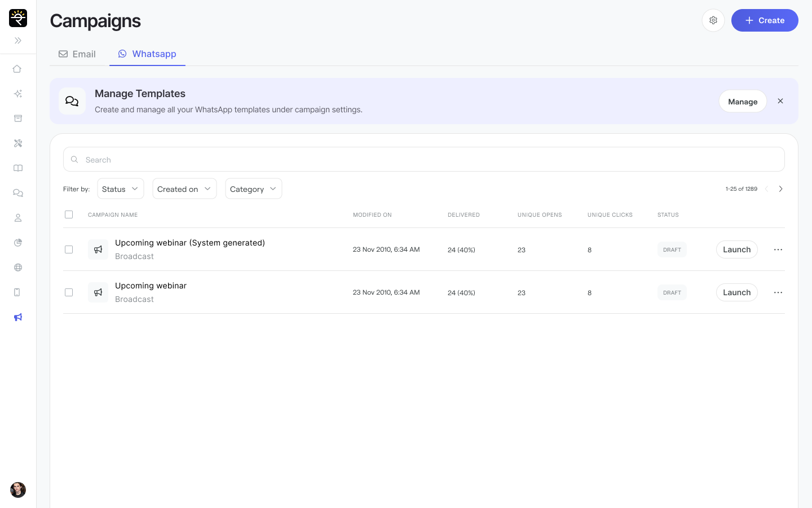Click the globe icon in sidebar

tap(17, 268)
